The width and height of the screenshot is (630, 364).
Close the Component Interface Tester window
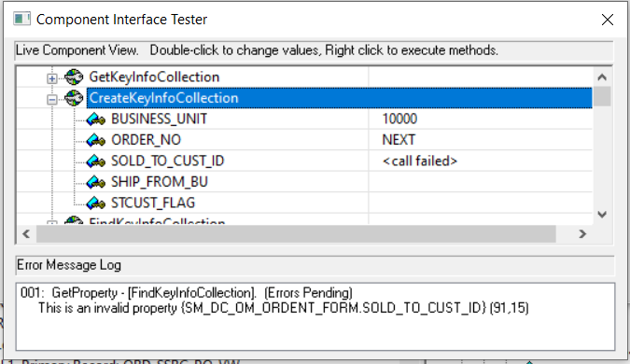click(608, 20)
